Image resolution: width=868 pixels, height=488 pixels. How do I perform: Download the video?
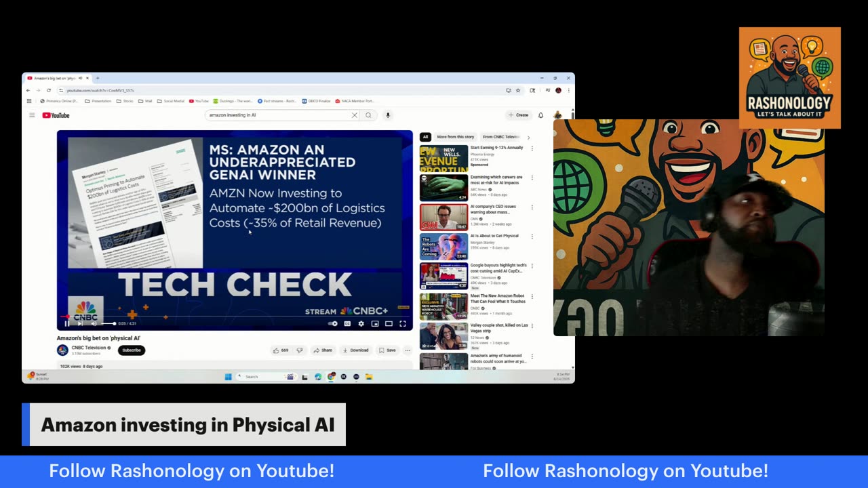coord(356,350)
